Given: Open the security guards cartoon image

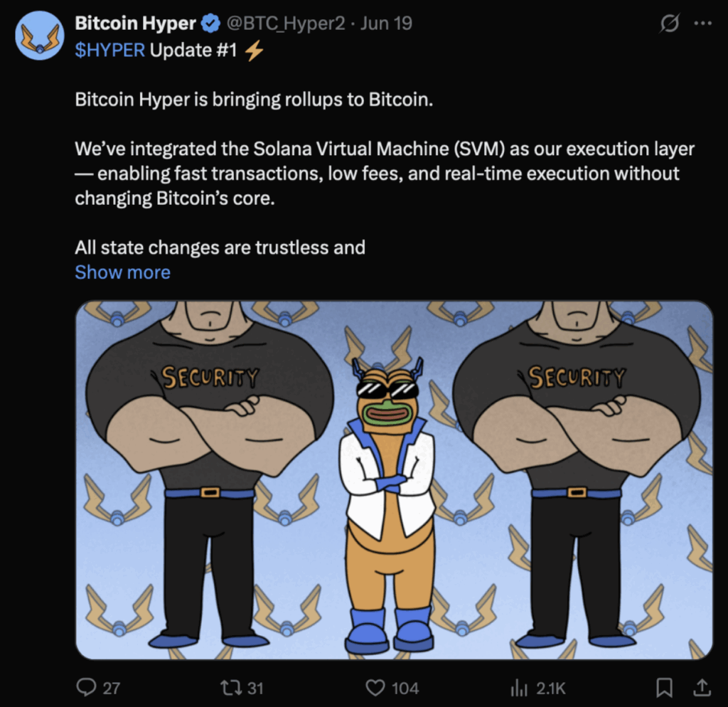Looking at the screenshot, I should tap(394, 480).
